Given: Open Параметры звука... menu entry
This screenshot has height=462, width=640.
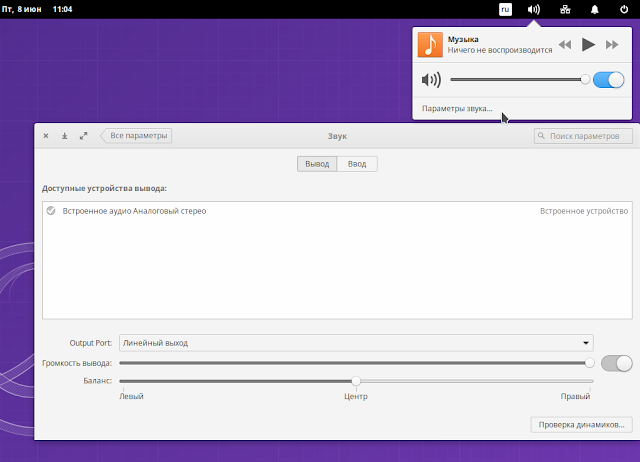Looking at the screenshot, I should tap(457, 109).
